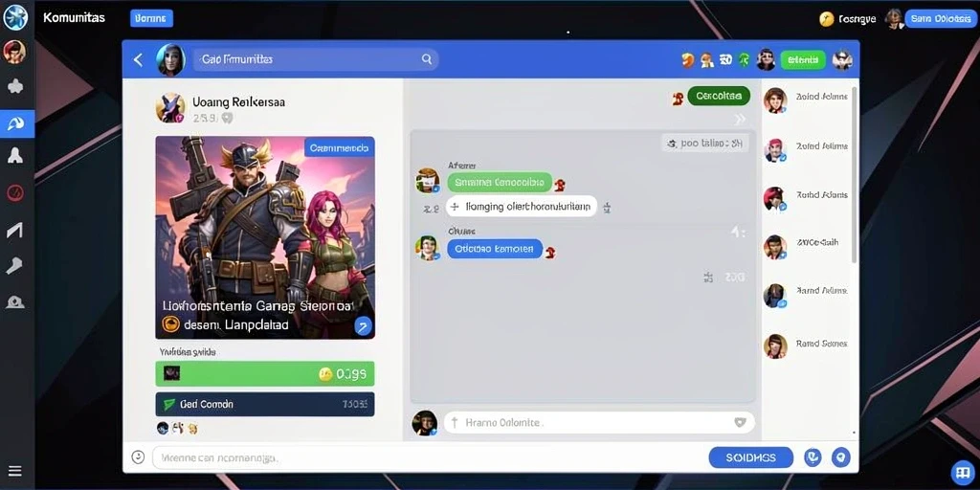Image resolution: width=980 pixels, height=490 pixels.
Task: Click the speech bubble icon under the group name
Action: point(228,118)
